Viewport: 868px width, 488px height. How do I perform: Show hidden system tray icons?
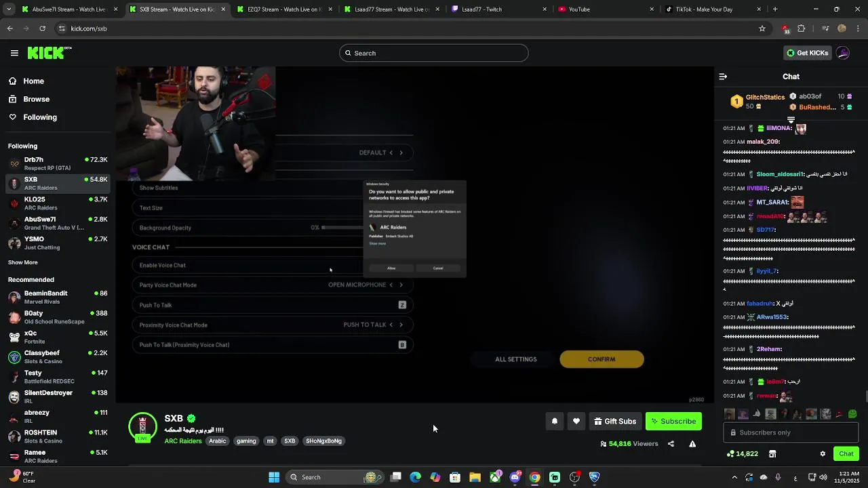click(734, 477)
